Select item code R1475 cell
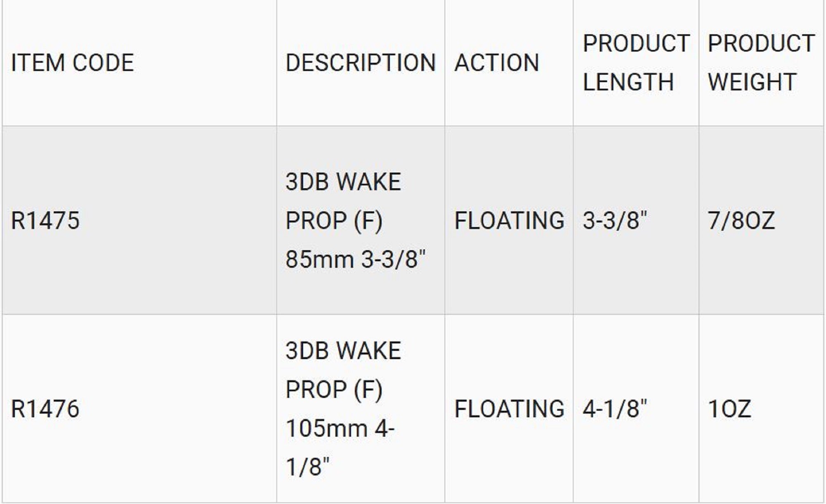This screenshot has width=826, height=504. (45, 220)
